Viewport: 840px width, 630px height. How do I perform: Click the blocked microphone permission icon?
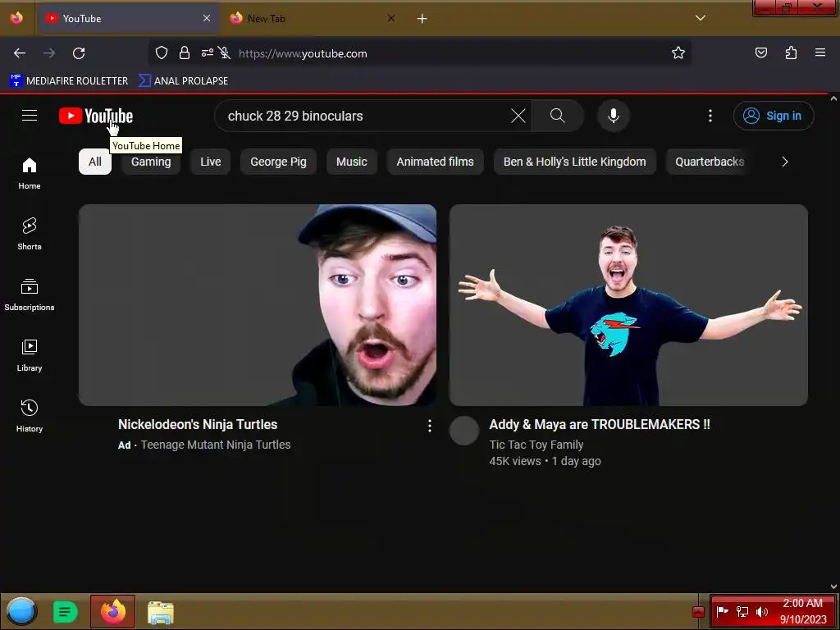225,52
